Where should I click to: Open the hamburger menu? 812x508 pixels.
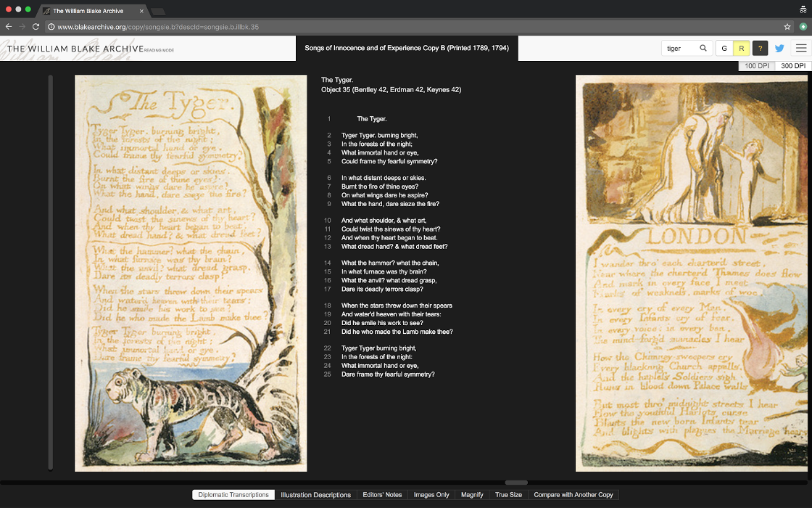point(801,48)
